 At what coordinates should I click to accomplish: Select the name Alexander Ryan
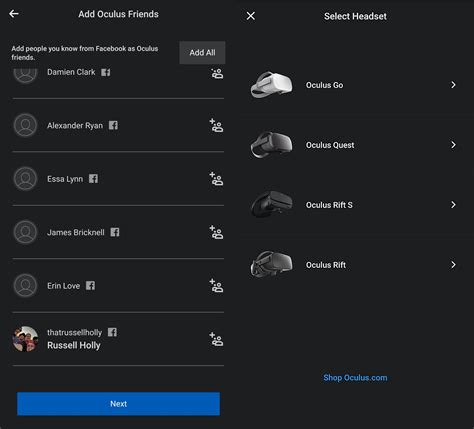pyautogui.click(x=75, y=126)
